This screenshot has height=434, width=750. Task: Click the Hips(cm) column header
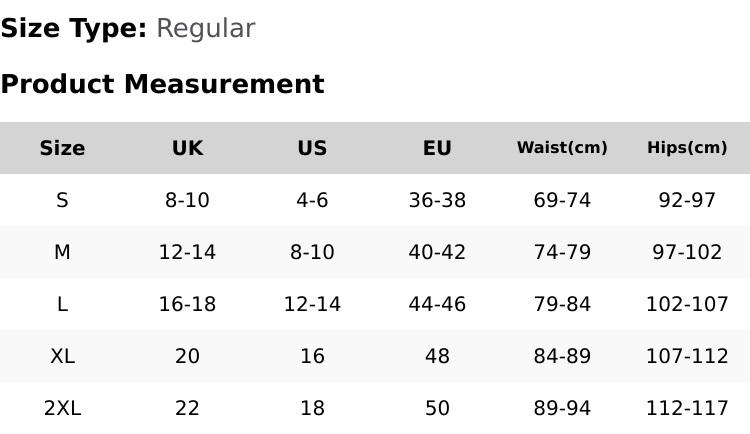[687, 147]
